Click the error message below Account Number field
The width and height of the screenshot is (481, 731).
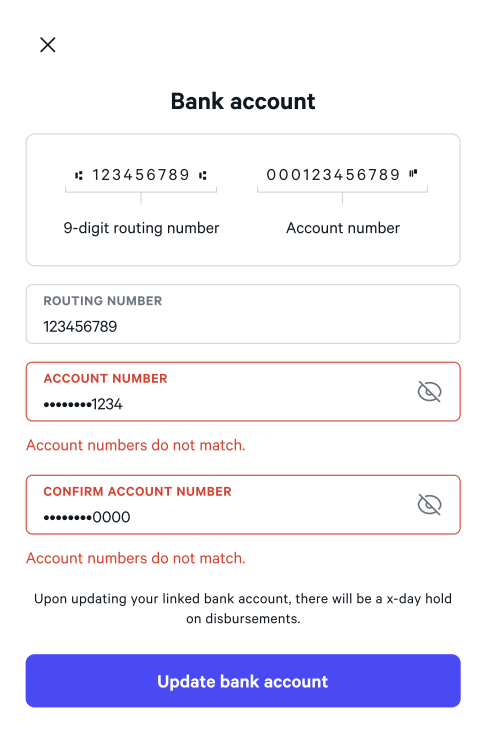(x=136, y=445)
